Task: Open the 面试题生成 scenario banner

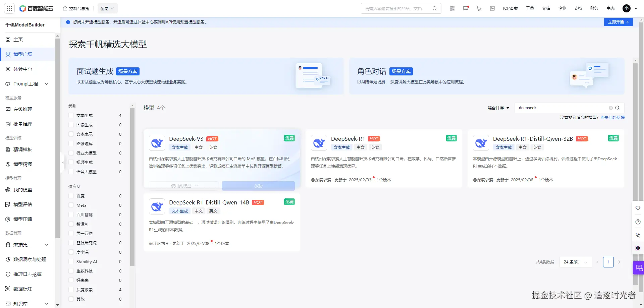Action: (206, 76)
